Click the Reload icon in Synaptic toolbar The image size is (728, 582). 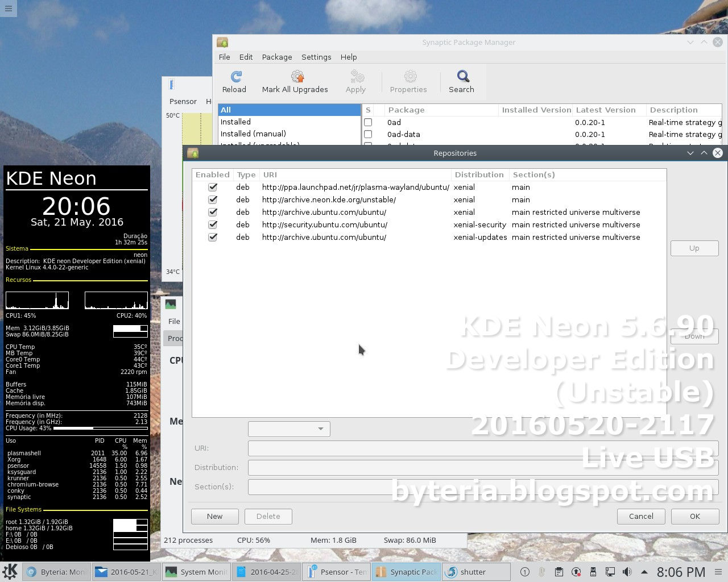[x=234, y=81]
